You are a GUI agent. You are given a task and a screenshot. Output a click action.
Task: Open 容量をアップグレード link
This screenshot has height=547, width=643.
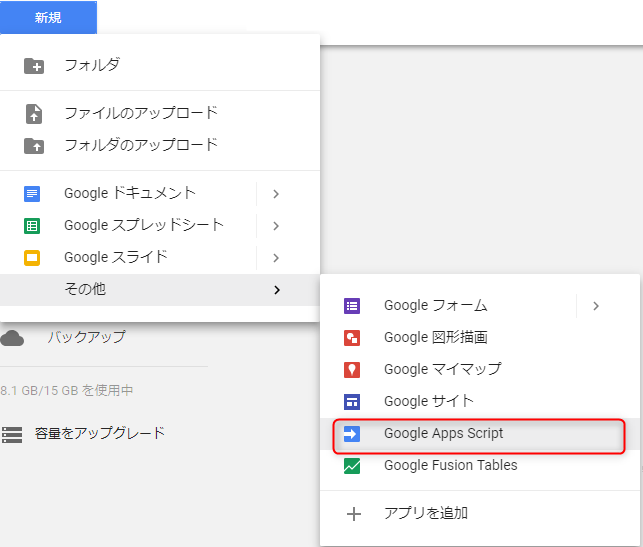100,433
